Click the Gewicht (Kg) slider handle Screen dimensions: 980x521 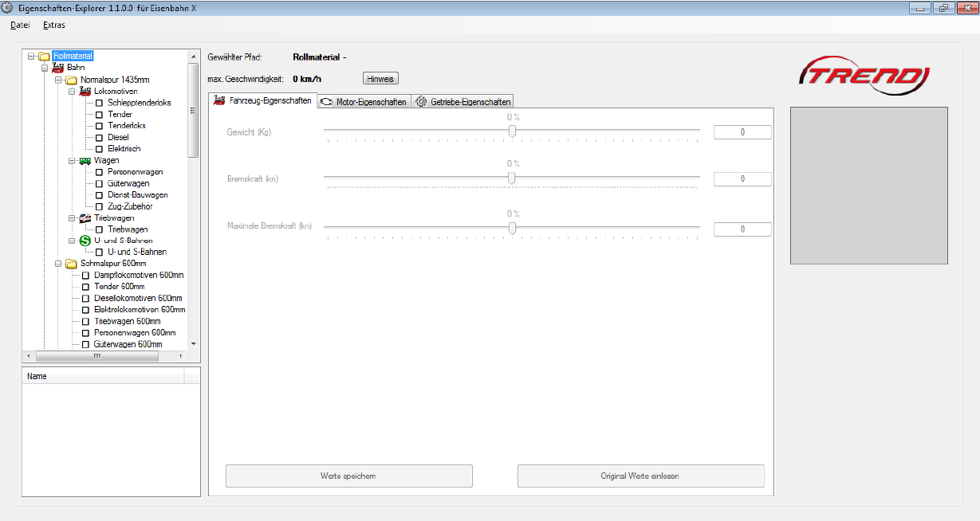tap(512, 131)
